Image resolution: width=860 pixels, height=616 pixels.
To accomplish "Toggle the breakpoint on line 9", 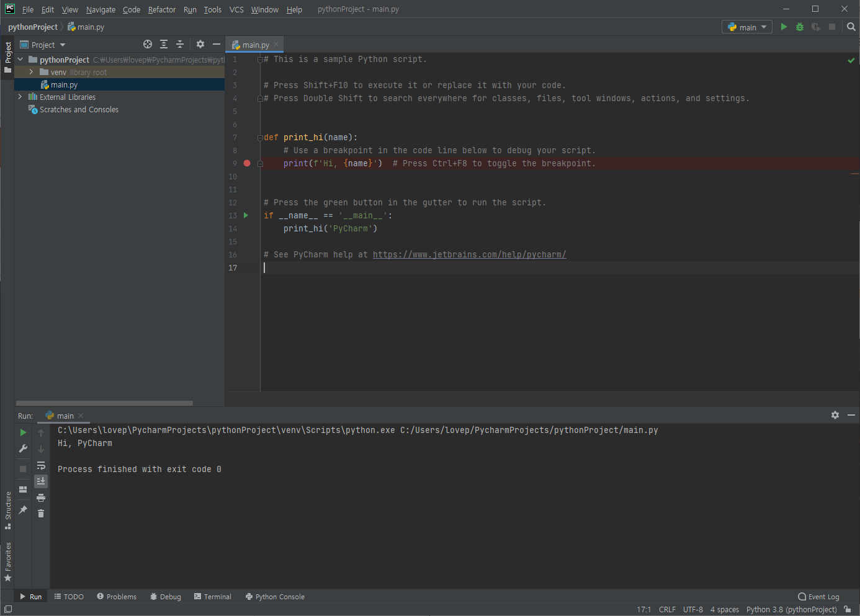I will [247, 163].
